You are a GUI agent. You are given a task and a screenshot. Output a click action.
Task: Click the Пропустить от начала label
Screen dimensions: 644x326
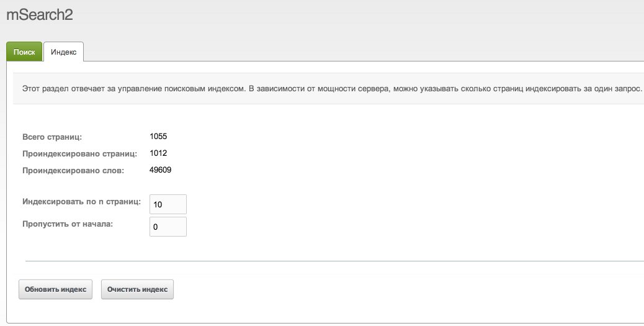pos(68,224)
